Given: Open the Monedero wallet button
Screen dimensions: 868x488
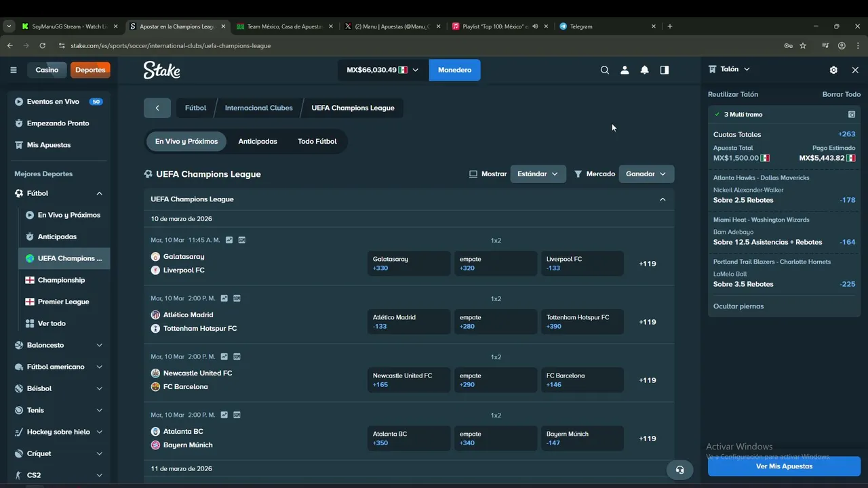Looking at the screenshot, I should [x=454, y=70].
